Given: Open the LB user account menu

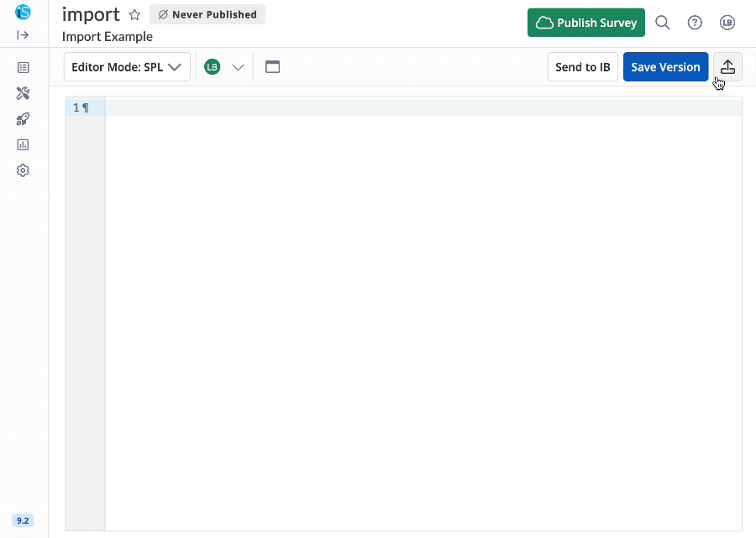Looking at the screenshot, I should coord(727,23).
